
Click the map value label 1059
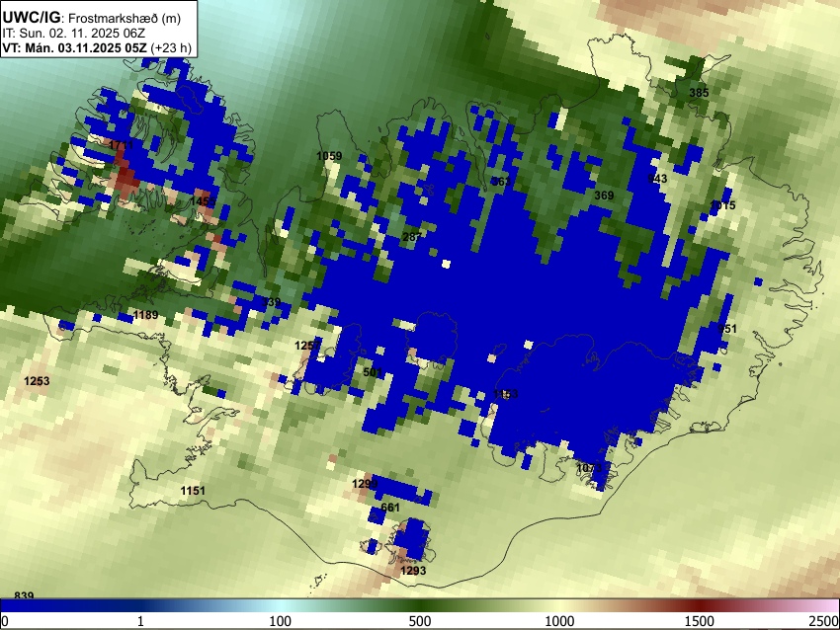click(x=329, y=156)
